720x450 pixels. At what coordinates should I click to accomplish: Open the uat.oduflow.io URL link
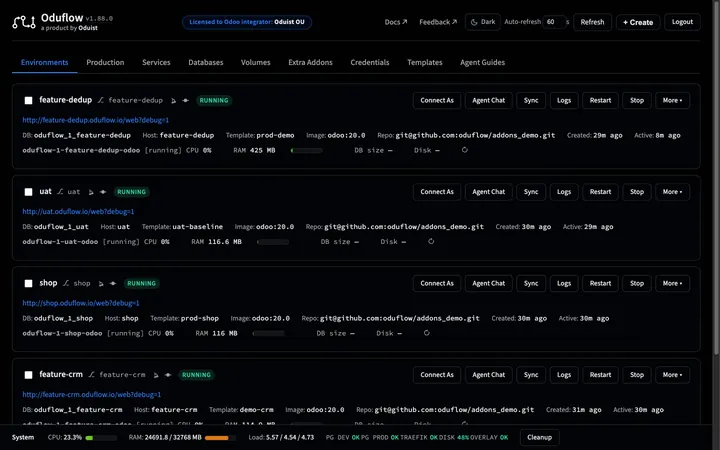pyautogui.click(x=79, y=211)
